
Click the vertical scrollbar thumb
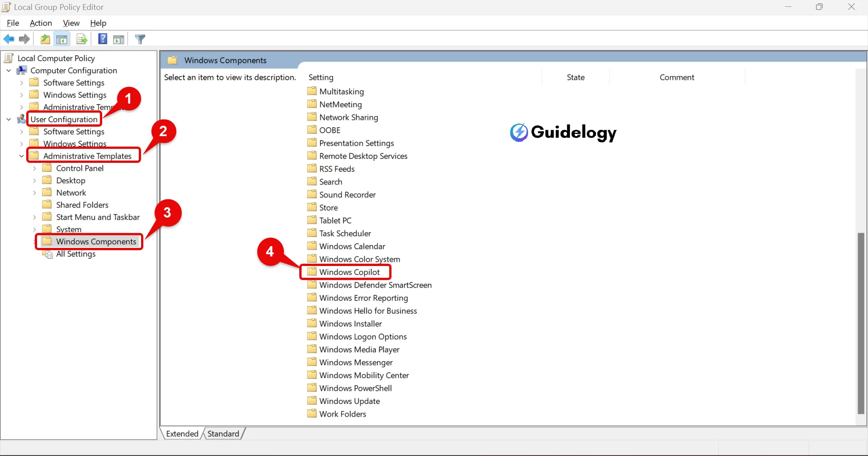(861, 323)
